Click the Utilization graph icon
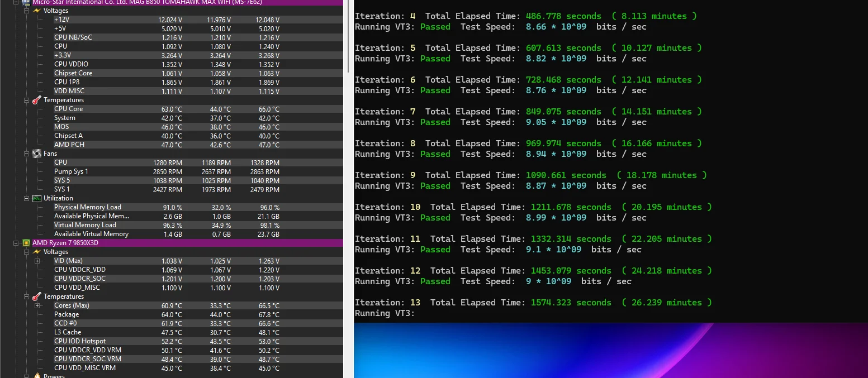Screen dimensions: 868x378 click(37, 198)
